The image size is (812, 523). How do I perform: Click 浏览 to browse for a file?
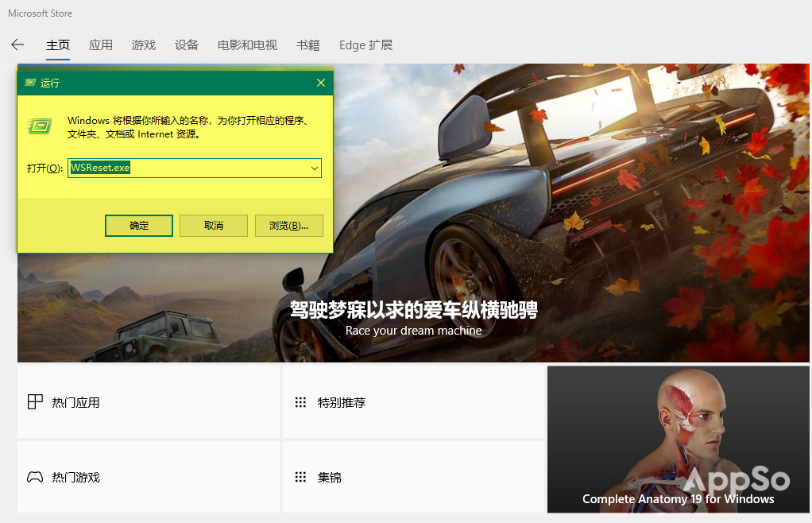(x=288, y=226)
